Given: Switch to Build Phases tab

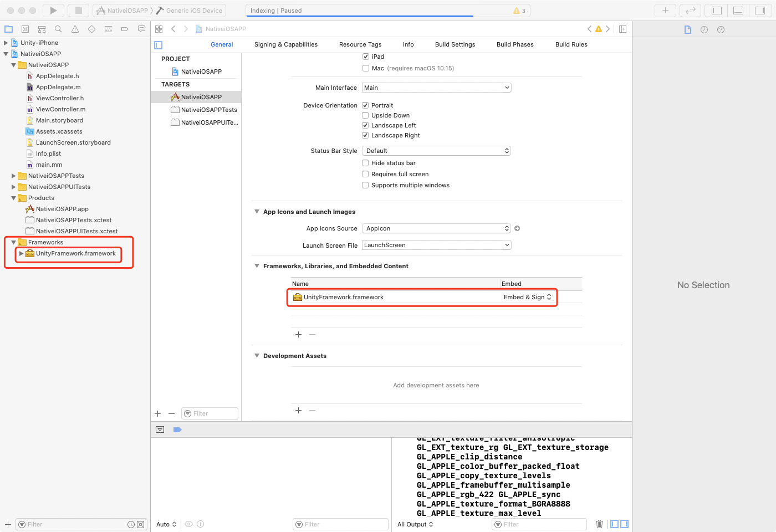Looking at the screenshot, I should 515,44.
